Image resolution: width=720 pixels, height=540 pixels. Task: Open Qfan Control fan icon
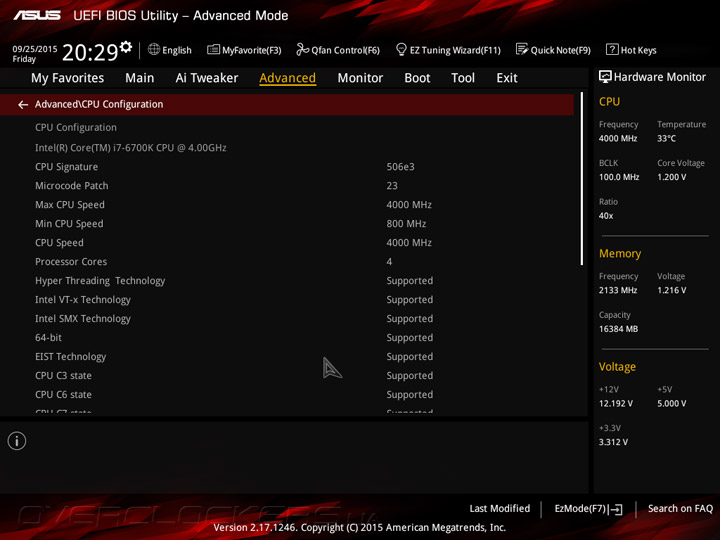[x=302, y=49]
